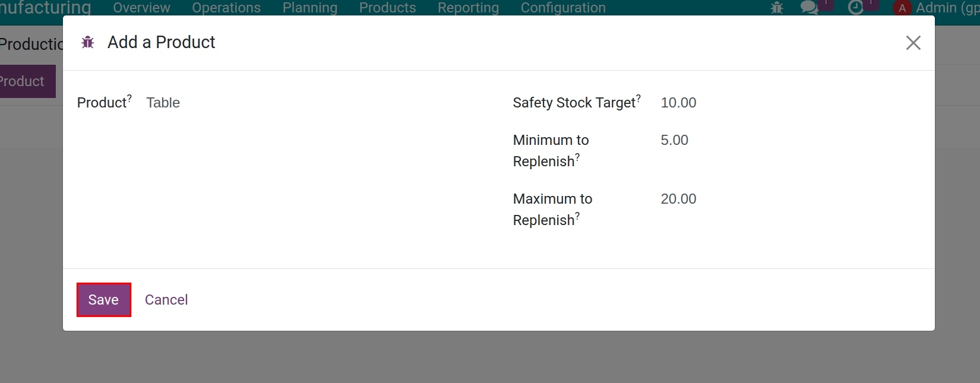The image size is (980, 383).
Task: Click the Maximum to Replenish label
Action: (552, 210)
